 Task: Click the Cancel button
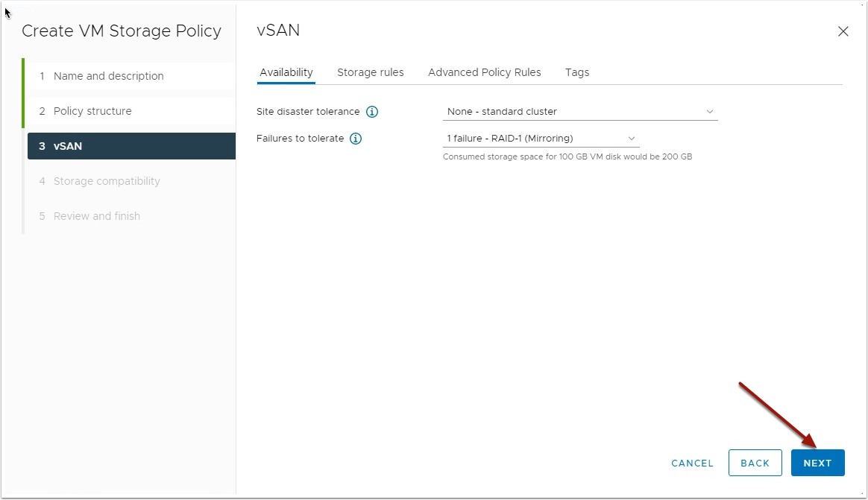click(692, 463)
